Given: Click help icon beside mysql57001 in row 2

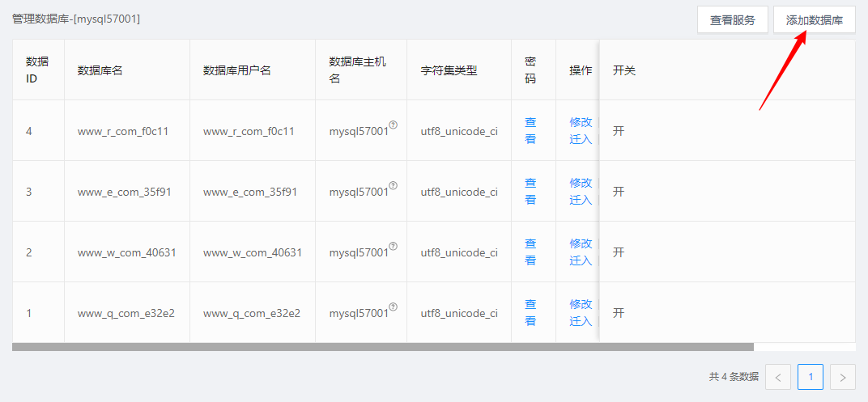Looking at the screenshot, I should 393,246.
